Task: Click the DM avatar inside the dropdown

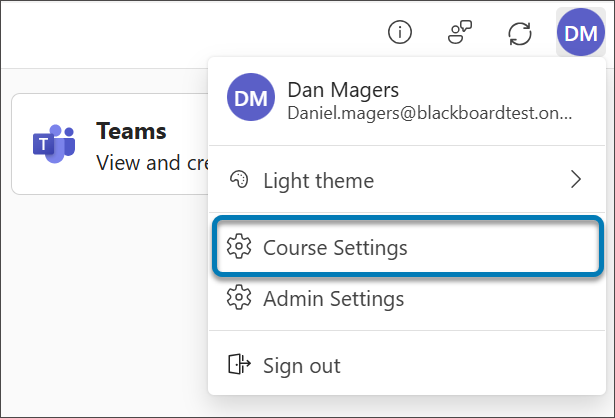Action: [251, 99]
